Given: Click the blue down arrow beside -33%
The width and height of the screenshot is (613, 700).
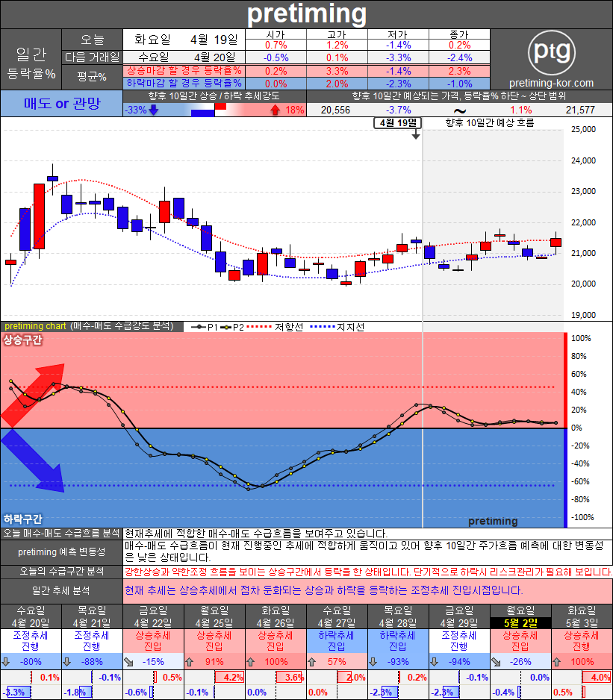Looking at the screenshot, I should pyautogui.click(x=153, y=110).
